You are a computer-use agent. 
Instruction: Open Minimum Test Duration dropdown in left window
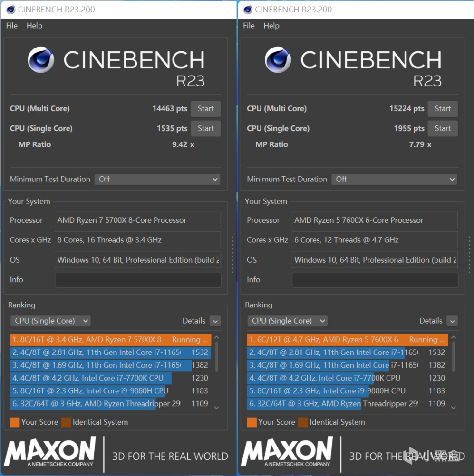[x=157, y=179]
